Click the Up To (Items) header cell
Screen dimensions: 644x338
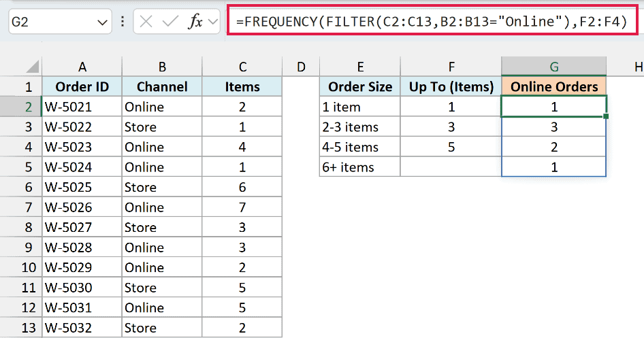(451, 86)
